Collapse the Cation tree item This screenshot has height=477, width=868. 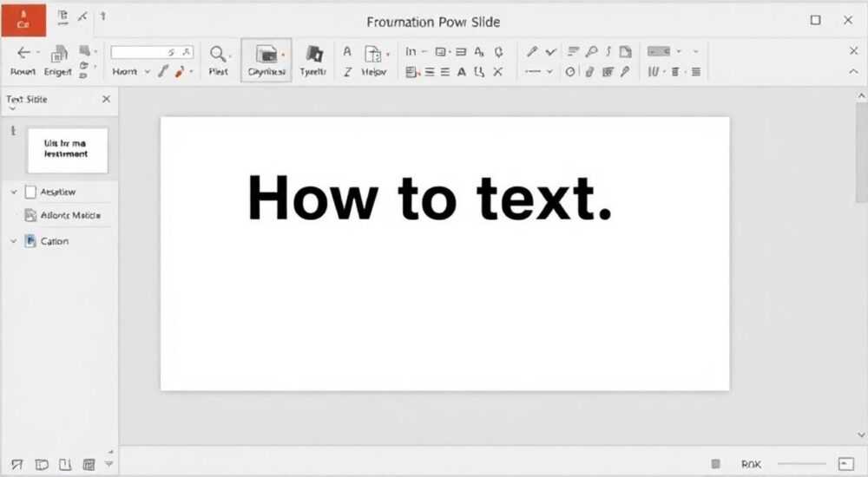[x=14, y=241]
